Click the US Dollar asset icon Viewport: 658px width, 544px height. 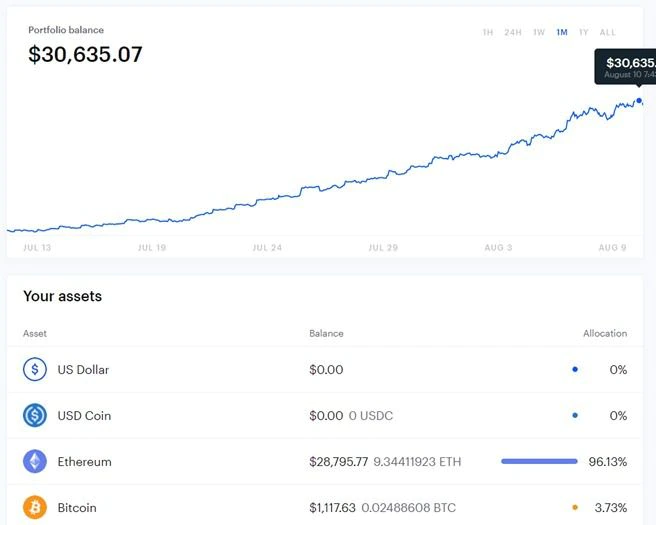click(35, 369)
